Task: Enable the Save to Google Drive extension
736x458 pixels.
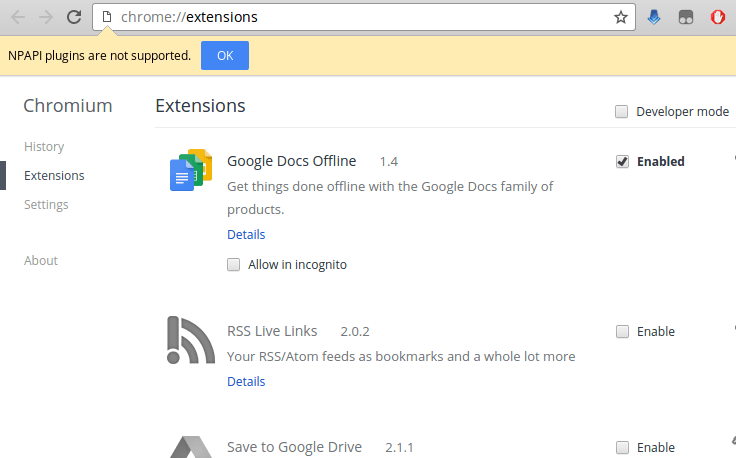Action: (622, 447)
